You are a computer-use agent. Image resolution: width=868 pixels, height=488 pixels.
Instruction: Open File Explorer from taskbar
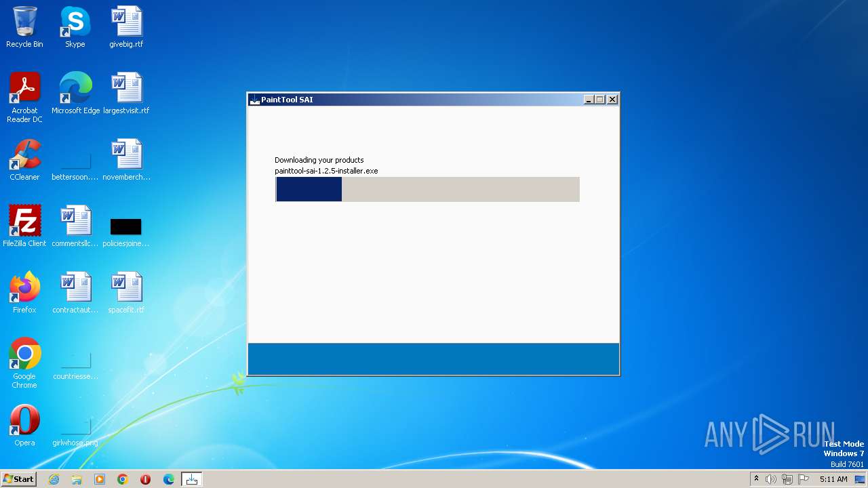point(77,479)
